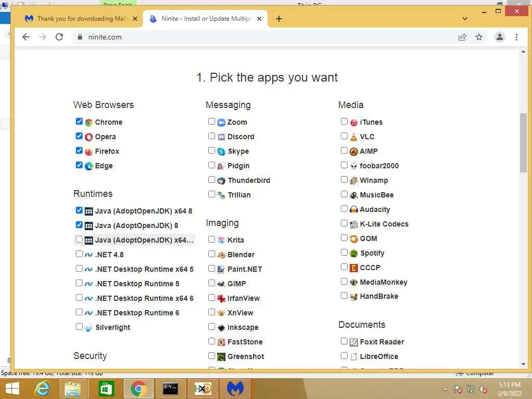Click the Chrome app icon in Web Browsers
532x399 pixels.
pos(89,123)
